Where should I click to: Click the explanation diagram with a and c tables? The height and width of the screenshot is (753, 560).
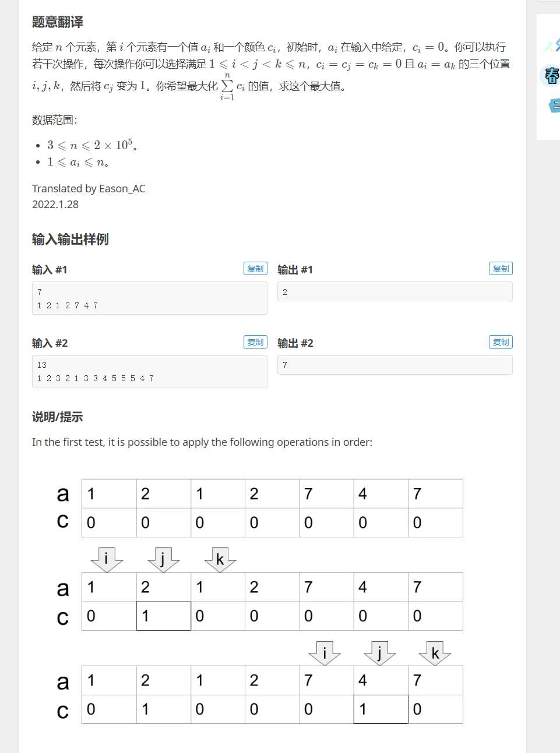tap(260, 601)
